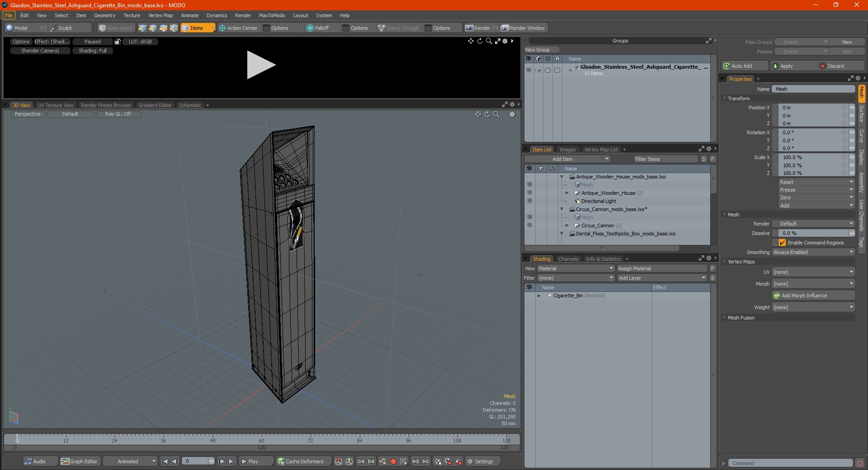This screenshot has width=868, height=470.
Task: Click the red record keyframe icon
Action: pos(393,461)
